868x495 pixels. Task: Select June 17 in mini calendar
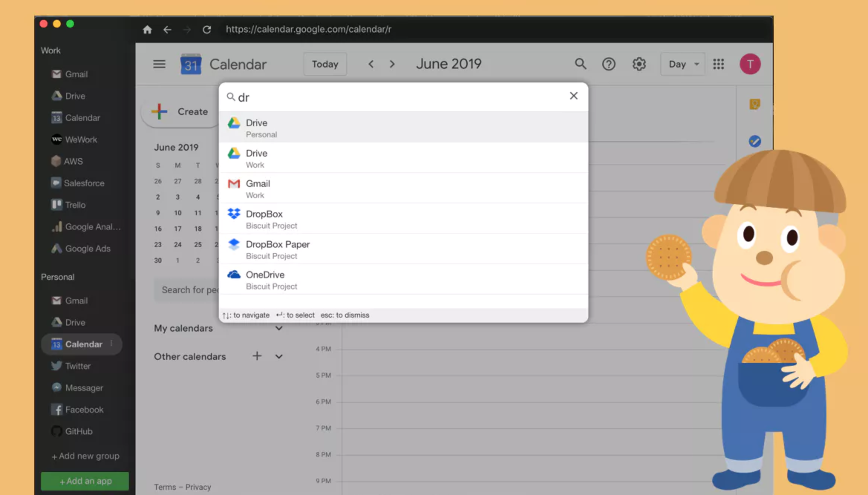pos(178,229)
